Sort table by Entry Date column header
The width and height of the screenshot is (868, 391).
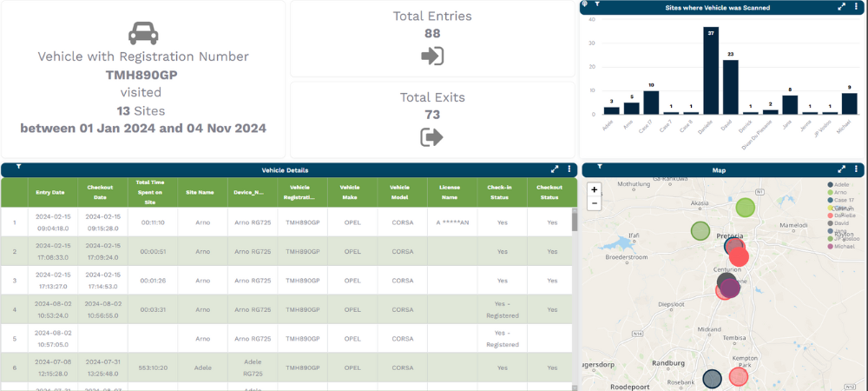pyautogui.click(x=50, y=192)
